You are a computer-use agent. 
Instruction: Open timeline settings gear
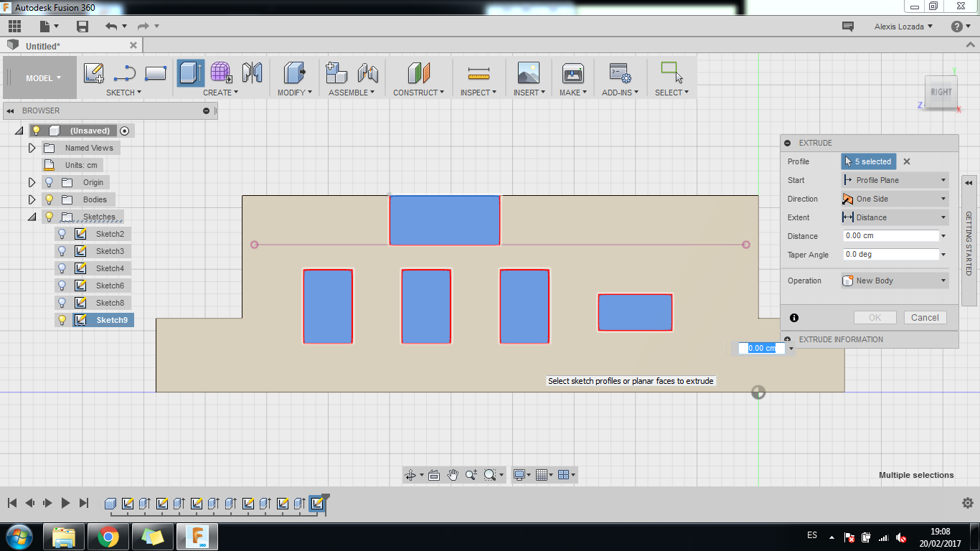(967, 503)
